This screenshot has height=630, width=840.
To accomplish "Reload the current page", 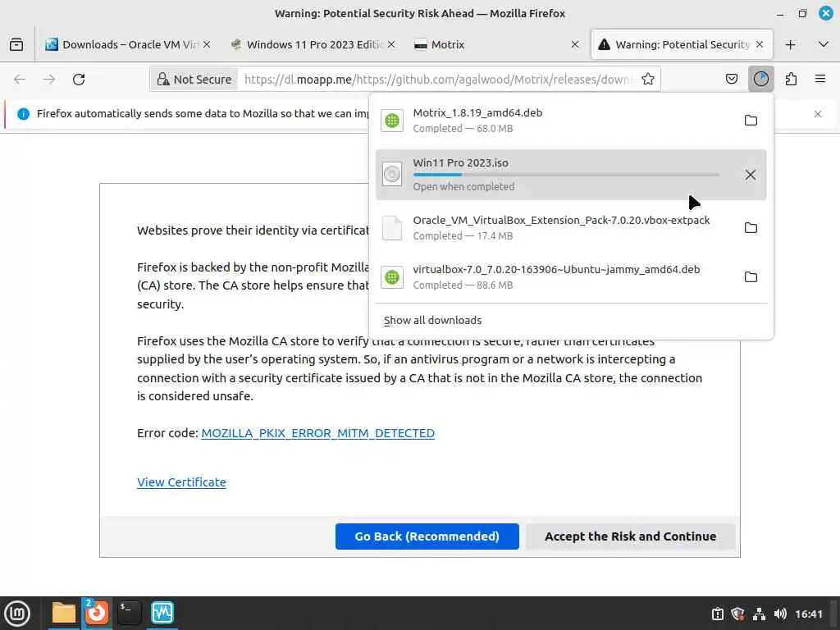I will (79, 80).
